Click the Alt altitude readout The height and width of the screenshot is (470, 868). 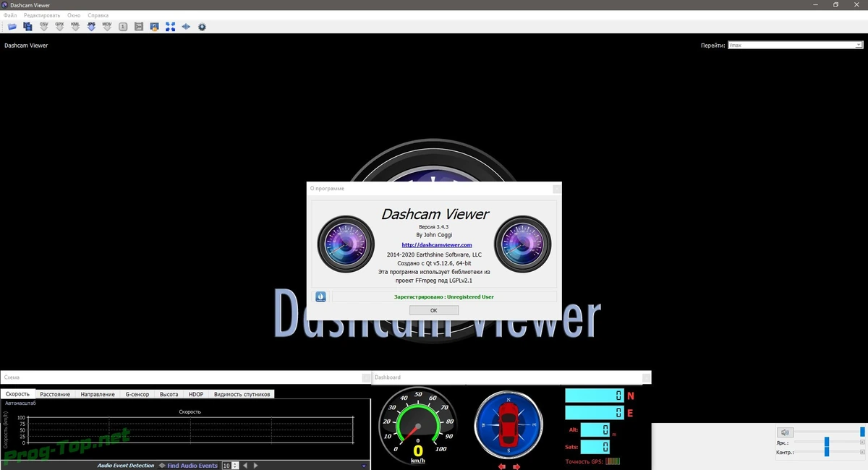(x=595, y=430)
